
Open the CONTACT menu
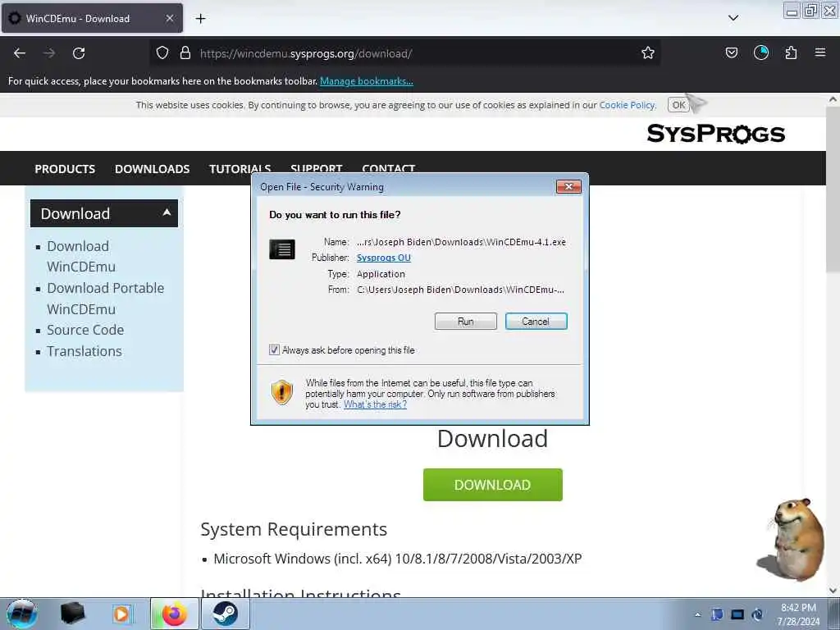tap(388, 168)
